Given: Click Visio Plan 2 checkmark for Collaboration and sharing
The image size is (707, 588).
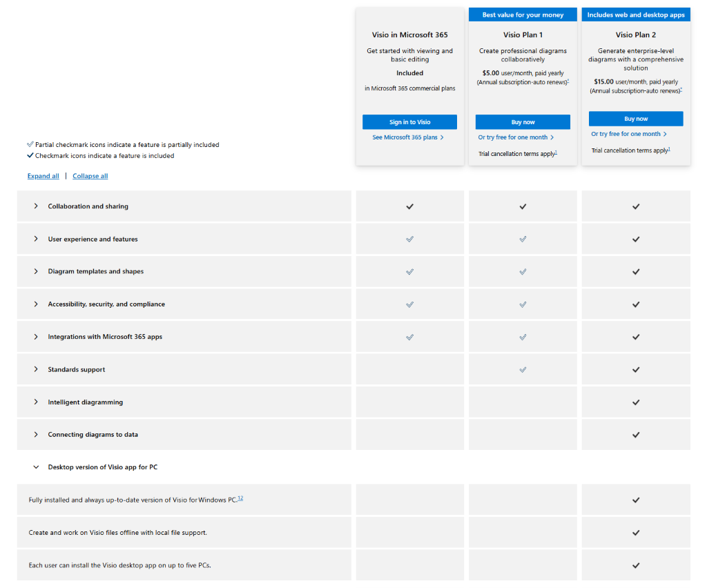Looking at the screenshot, I should 636,206.
